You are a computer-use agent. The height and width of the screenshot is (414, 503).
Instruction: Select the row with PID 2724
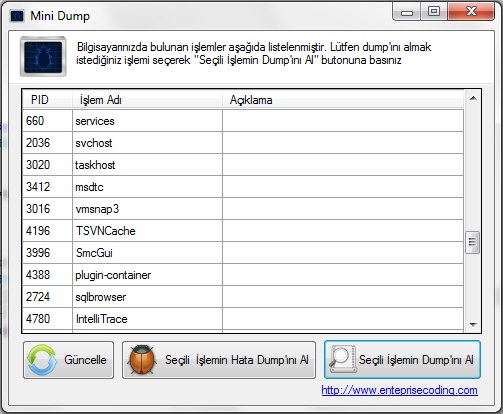click(x=243, y=297)
